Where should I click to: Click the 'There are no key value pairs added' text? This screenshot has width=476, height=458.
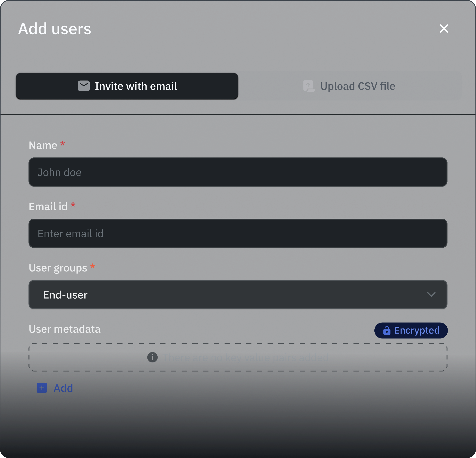(245, 358)
